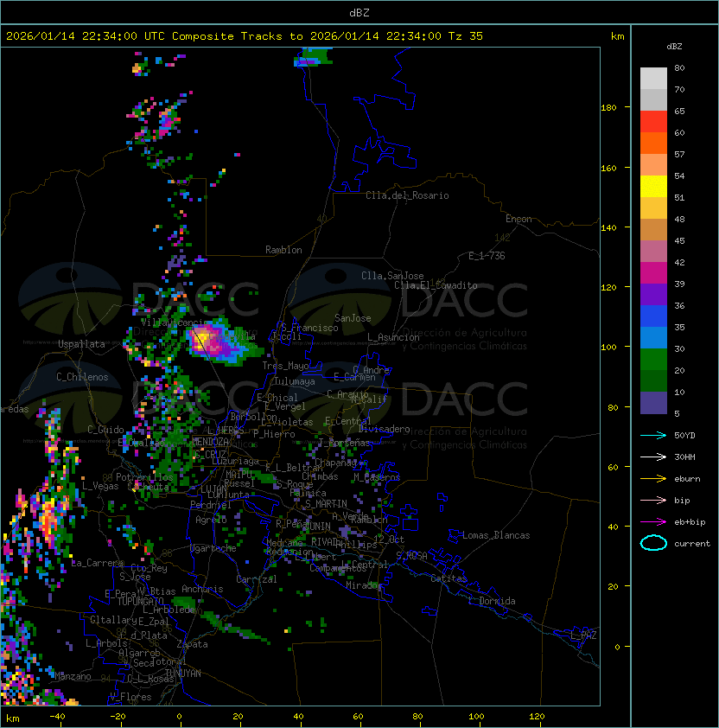Click the 'Catitas' place label
This screenshot has width=719, height=728.
(x=449, y=578)
